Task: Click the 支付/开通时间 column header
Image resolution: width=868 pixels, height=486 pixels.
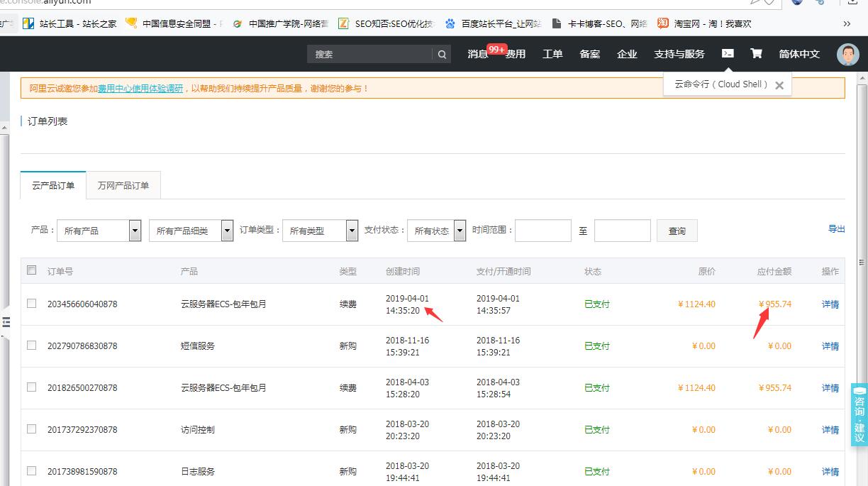Action: 503,272
